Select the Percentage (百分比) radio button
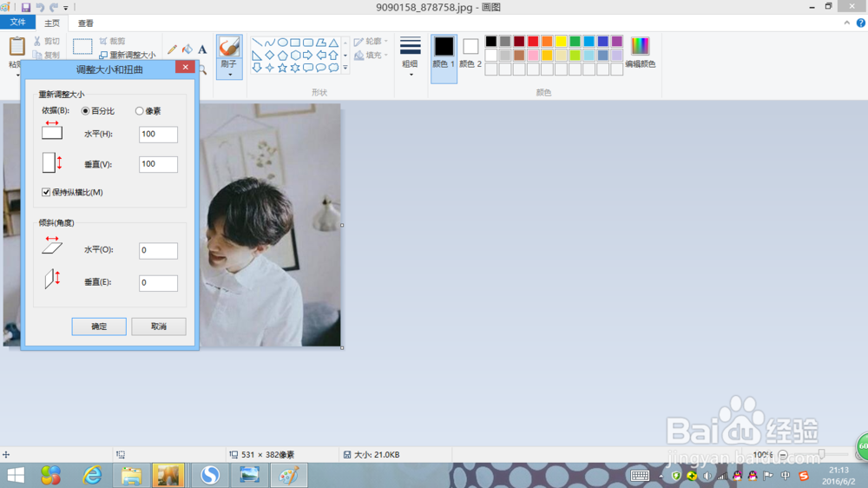Image resolution: width=868 pixels, height=488 pixels. [85, 111]
